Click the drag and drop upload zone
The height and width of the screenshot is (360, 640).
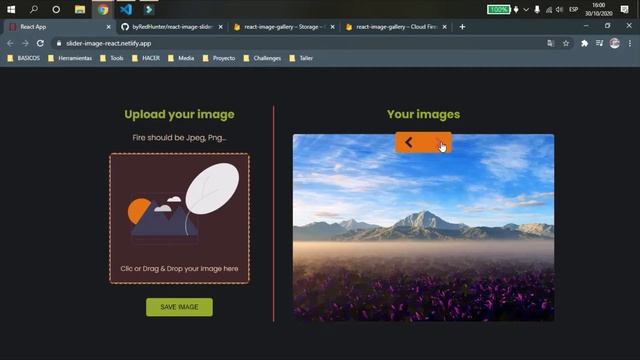[x=179, y=218]
